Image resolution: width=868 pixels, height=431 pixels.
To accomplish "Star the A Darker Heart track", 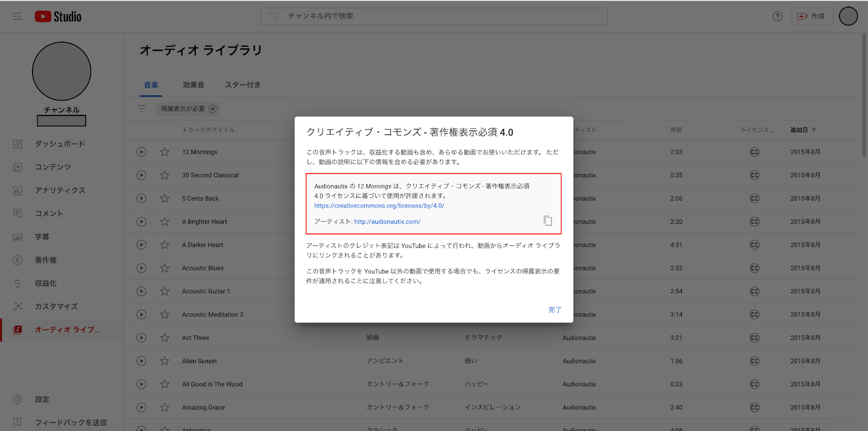I will pos(164,245).
